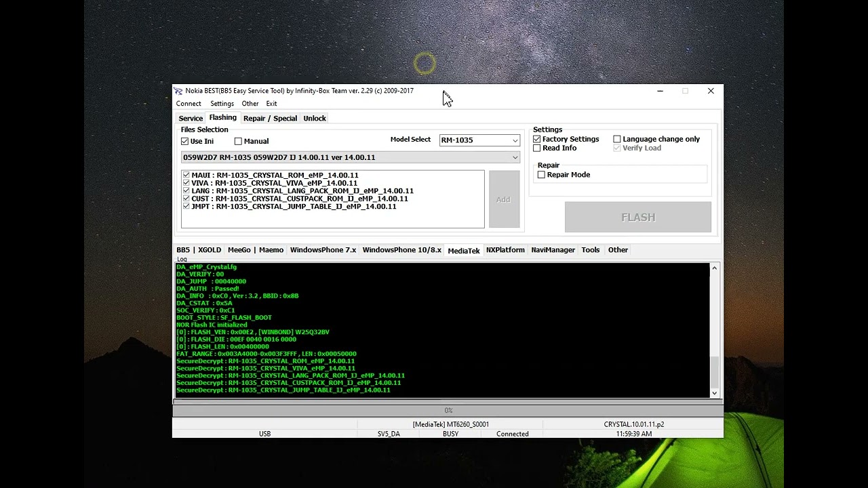Click the SV5_DA status bar cell
Image resolution: width=868 pixels, height=488 pixels.
click(x=389, y=434)
